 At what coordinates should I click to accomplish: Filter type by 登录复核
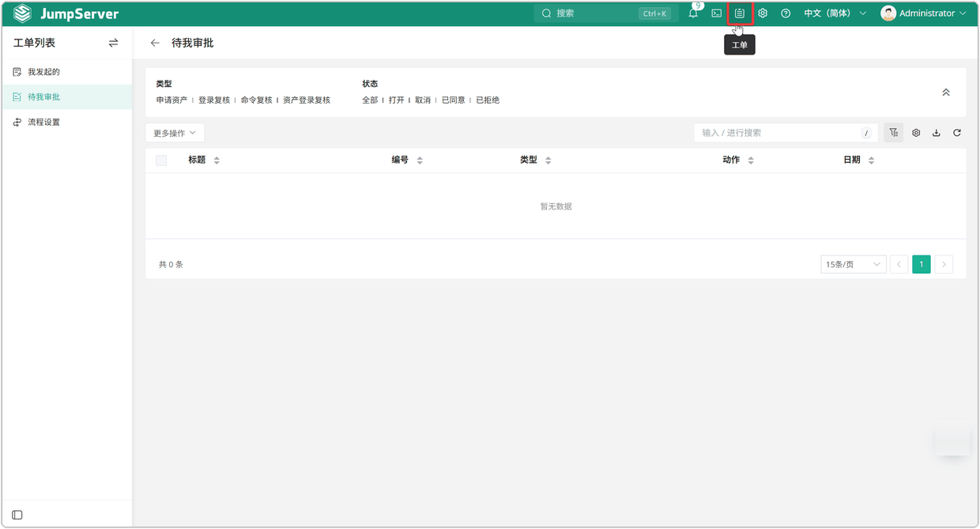coord(214,100)
